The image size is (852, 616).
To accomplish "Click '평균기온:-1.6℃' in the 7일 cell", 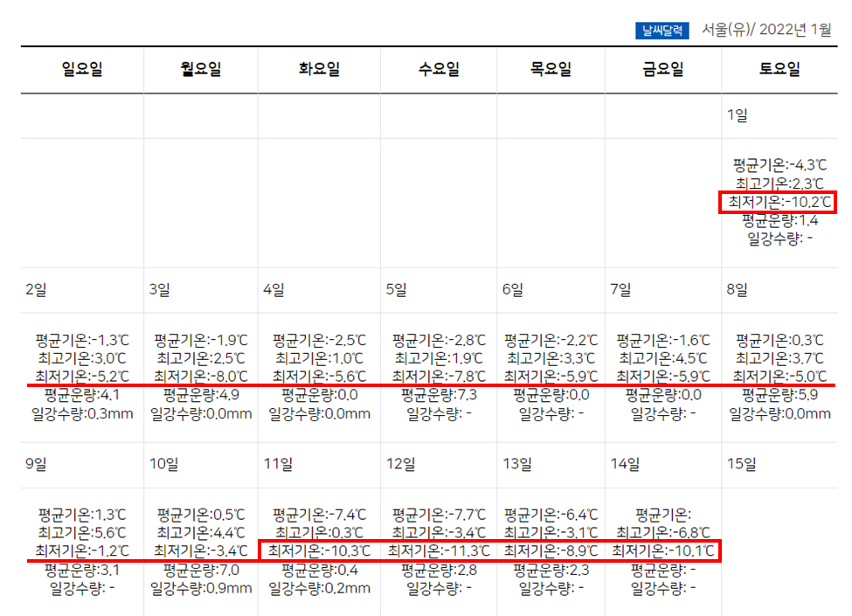I will point(663,341).
